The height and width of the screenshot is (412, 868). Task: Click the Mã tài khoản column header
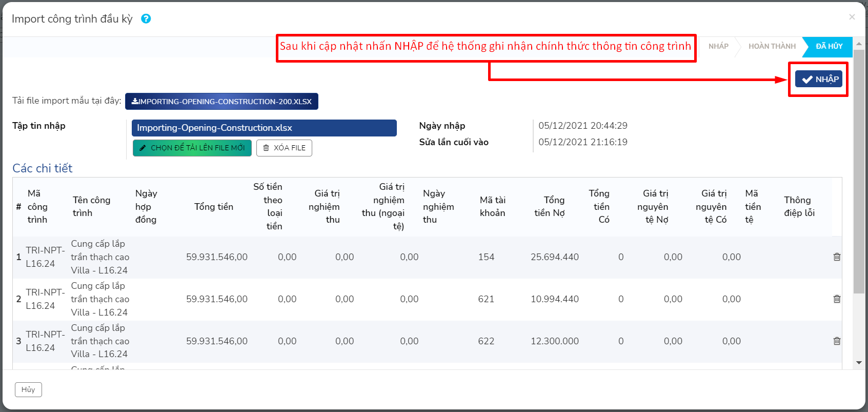tap(493, 207)
